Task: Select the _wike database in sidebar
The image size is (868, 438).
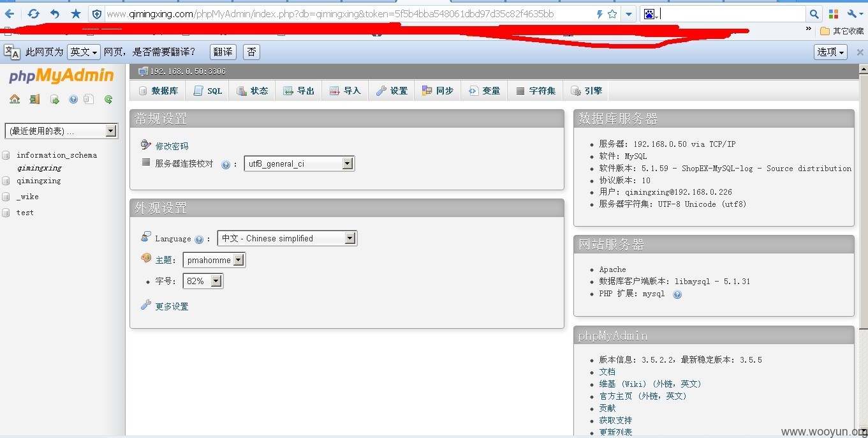Action: point(27,197)
